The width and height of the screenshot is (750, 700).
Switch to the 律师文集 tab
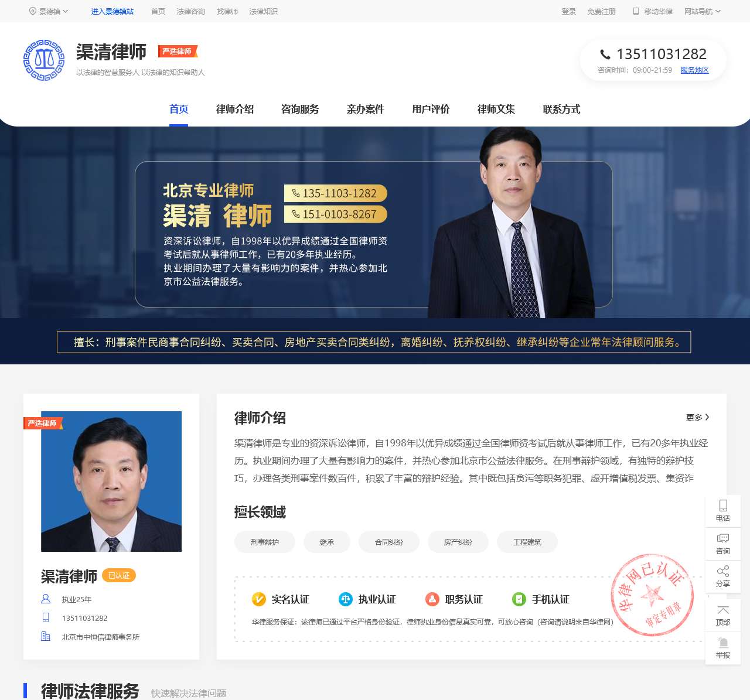pos(496,109)
